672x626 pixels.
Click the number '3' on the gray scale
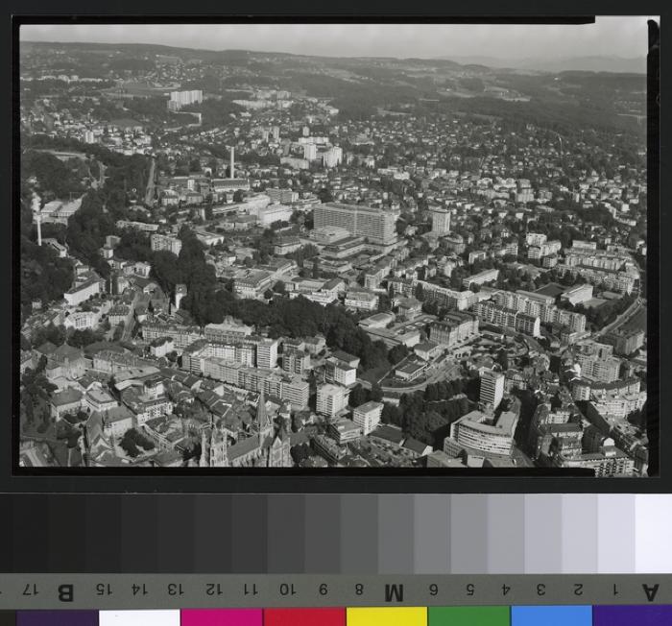541,590
